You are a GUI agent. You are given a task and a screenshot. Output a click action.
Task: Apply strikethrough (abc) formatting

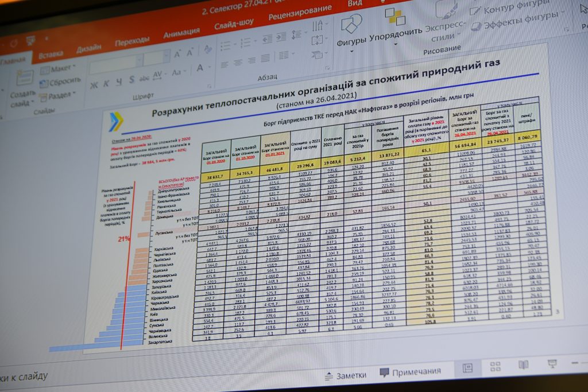coord(144,77)
